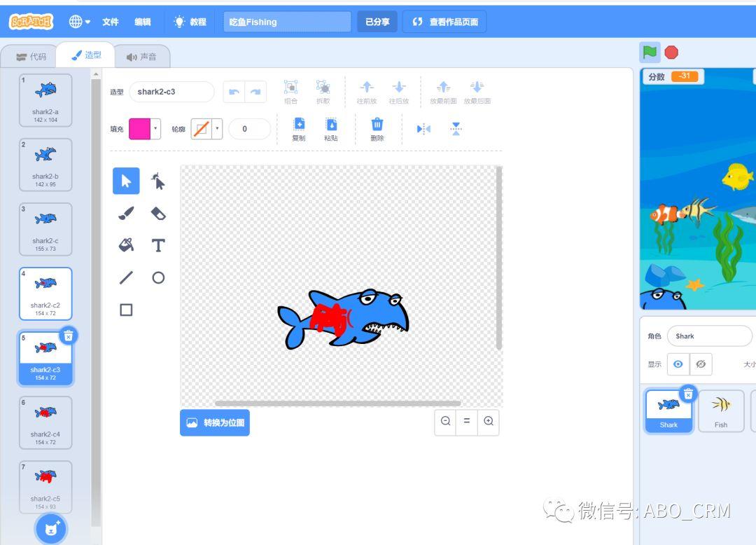Viewport: 756px width, 545px height.
Task: Reset the paint canvas zoom
Action: point(467,421)
